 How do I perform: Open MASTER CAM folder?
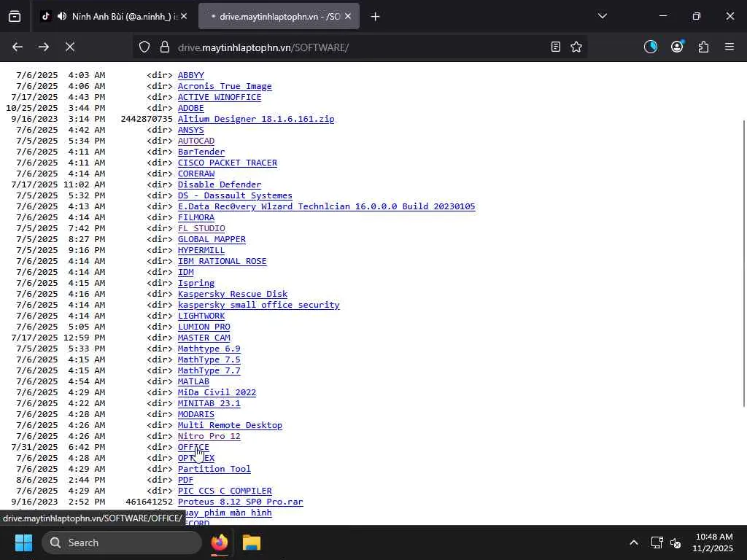coord(204,338)
